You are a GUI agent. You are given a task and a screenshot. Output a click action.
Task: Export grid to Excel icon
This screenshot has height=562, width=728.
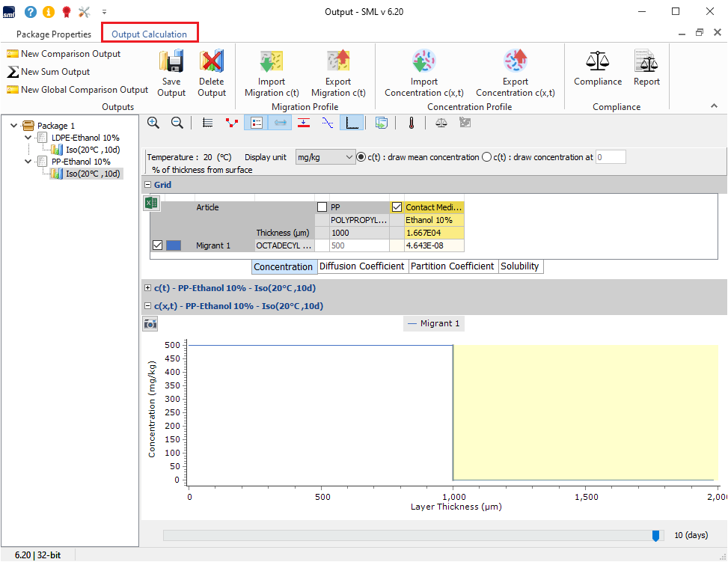pos(151,203)
